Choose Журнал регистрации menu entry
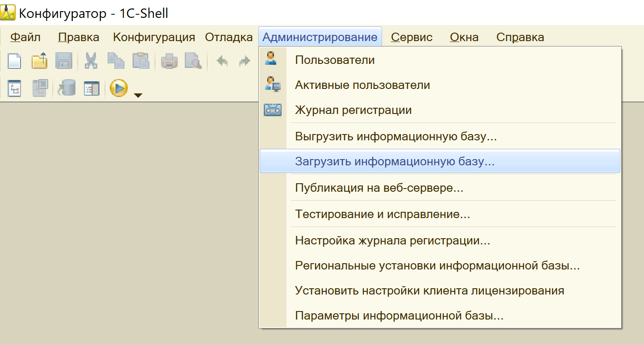 click(x=440, y=110)
